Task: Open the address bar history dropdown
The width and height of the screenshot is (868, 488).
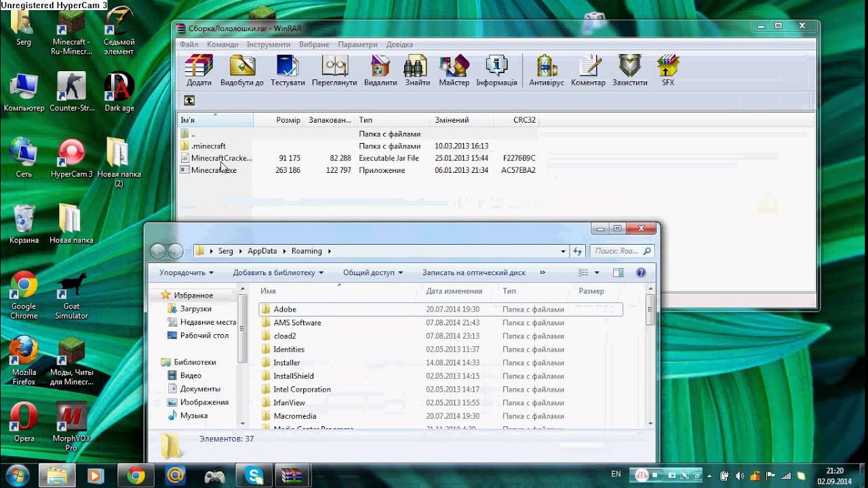Action: click(x=563, y=251)
